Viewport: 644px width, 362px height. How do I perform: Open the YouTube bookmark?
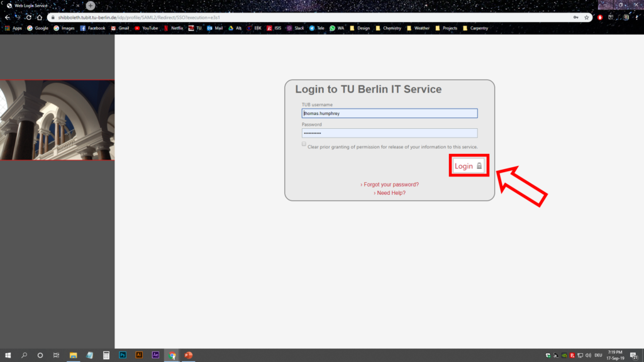[x=146, y=28]
